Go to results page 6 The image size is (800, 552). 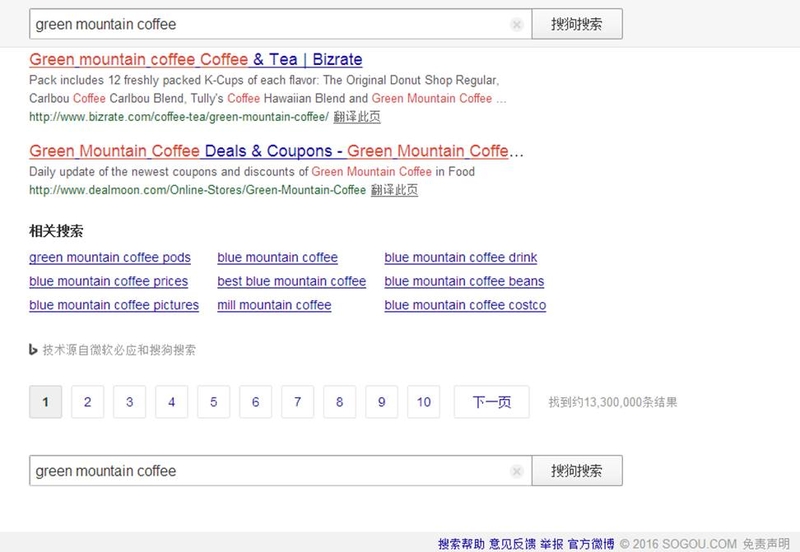coord(256,402)
